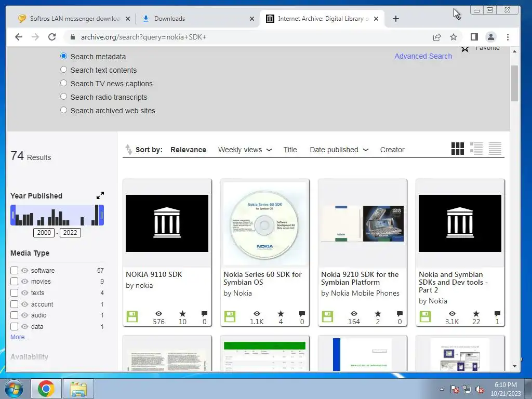532x399 pixels.
Task: Open Nokia 9210 SDK for the Symbian Platform title
Action: tap(360, 278)
